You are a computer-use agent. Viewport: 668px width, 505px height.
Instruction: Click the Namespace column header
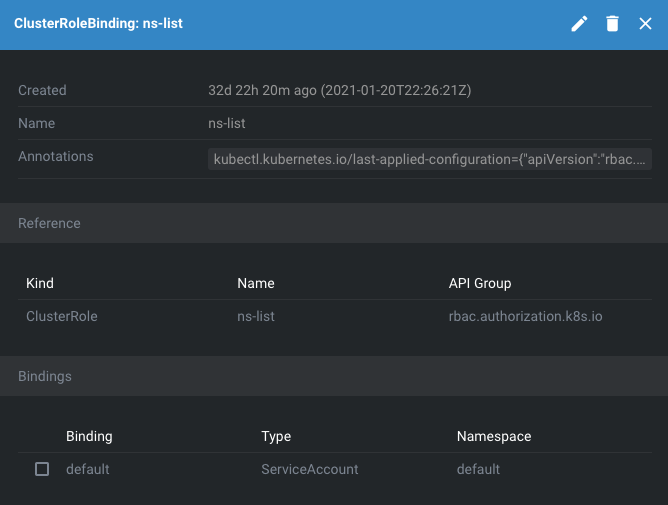point(494,436)
